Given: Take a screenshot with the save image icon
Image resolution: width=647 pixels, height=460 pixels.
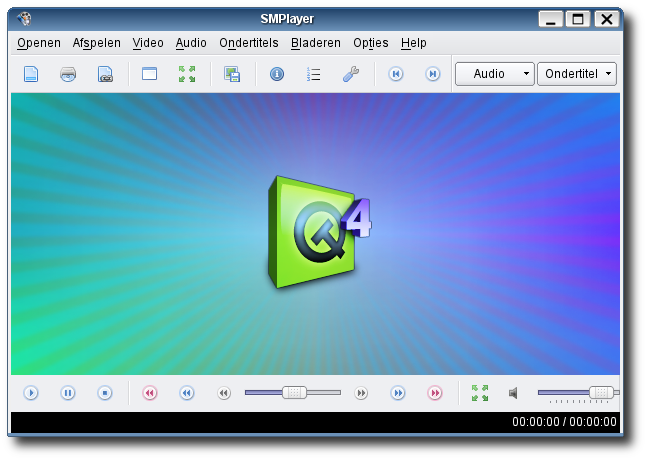Looking at the screenshot, I should pos(232,74).
